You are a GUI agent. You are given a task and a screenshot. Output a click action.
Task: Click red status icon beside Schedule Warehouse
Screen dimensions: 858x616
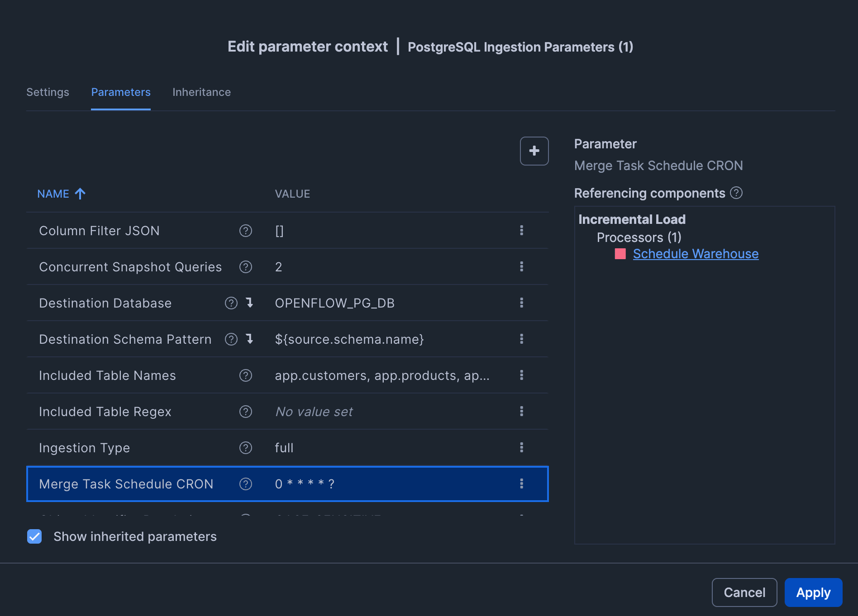620,254
